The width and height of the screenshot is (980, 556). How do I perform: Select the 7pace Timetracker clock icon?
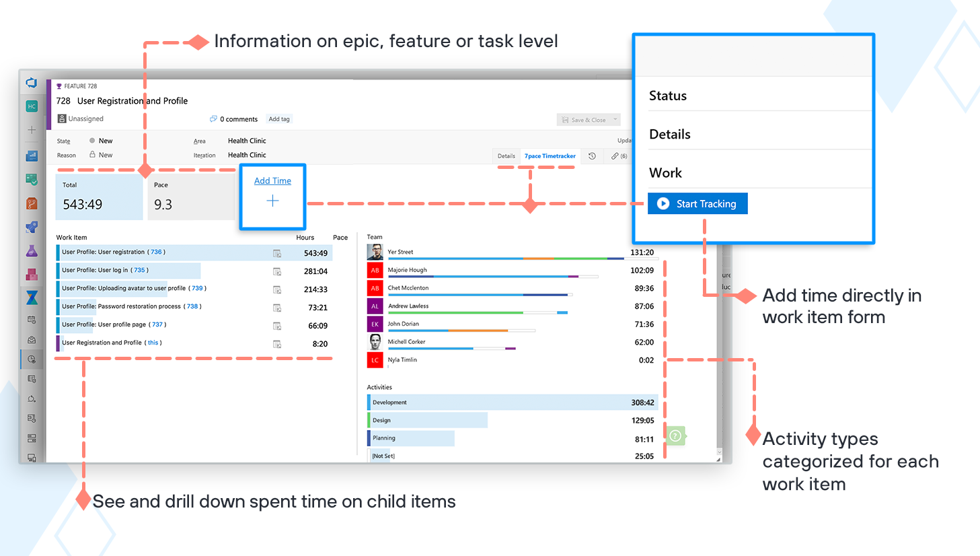pyautogui.click(x=31, y=359)
